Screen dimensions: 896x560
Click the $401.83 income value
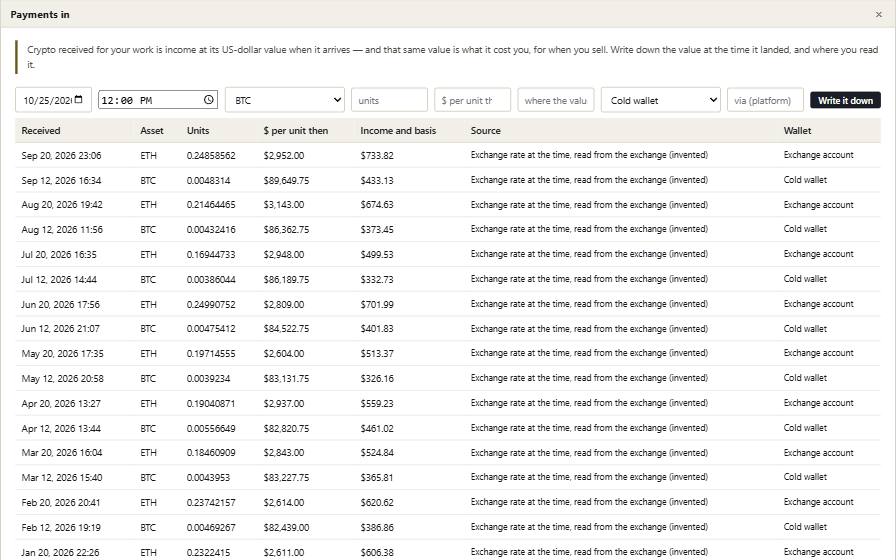coord(377,329)
